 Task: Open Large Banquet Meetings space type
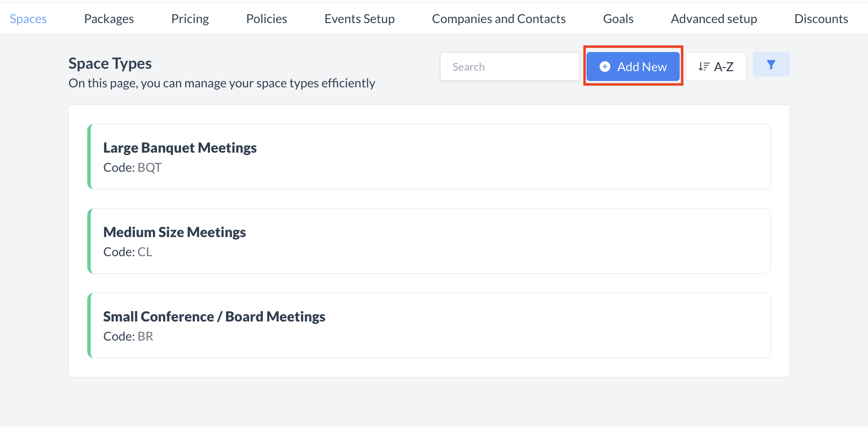click(x=179, y=148)
